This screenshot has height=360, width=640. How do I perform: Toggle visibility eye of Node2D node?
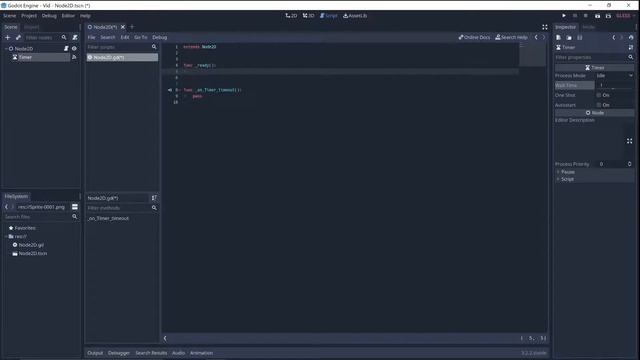(x=74, y=48)
